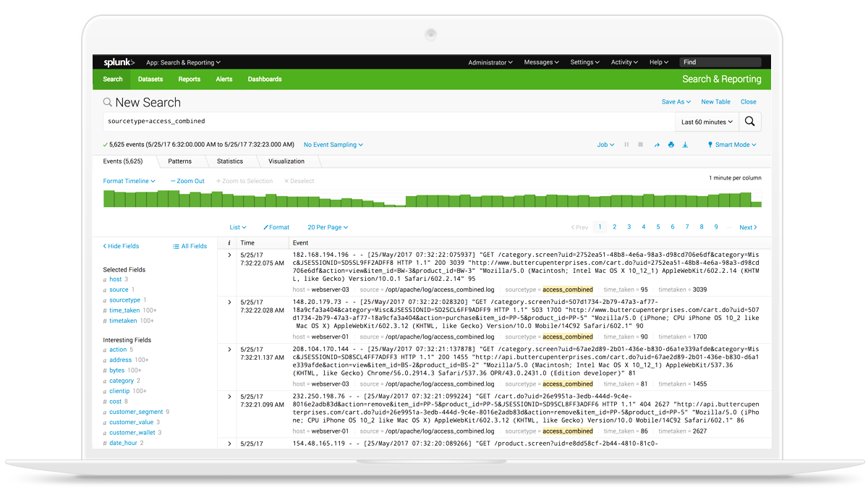The height and width of the screenshot is (495, 868).
Task: Share the job results
Action: click(x=657, y=143)
